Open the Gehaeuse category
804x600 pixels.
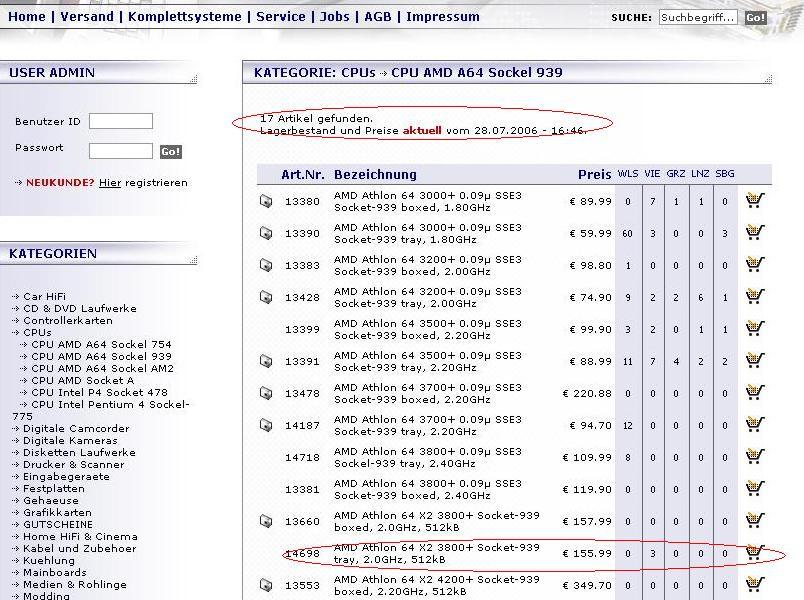click(51, 501)
